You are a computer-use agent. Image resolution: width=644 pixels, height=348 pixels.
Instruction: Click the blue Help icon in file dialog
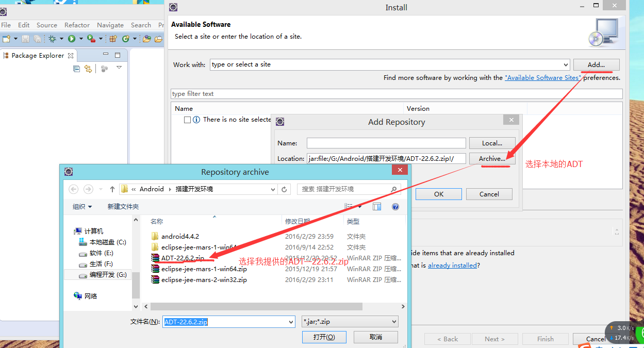[395, 207]
